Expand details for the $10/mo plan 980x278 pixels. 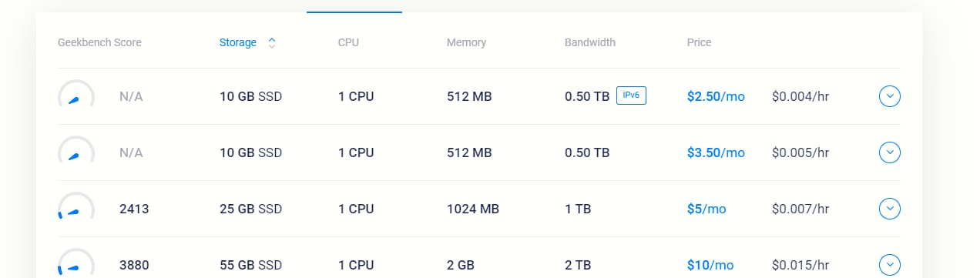coord(890,264)
